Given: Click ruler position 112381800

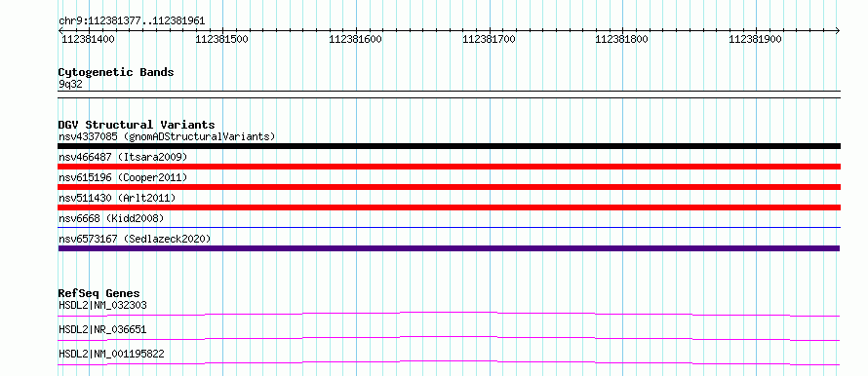Looking at the screenshot, I should tap(621, 39).
